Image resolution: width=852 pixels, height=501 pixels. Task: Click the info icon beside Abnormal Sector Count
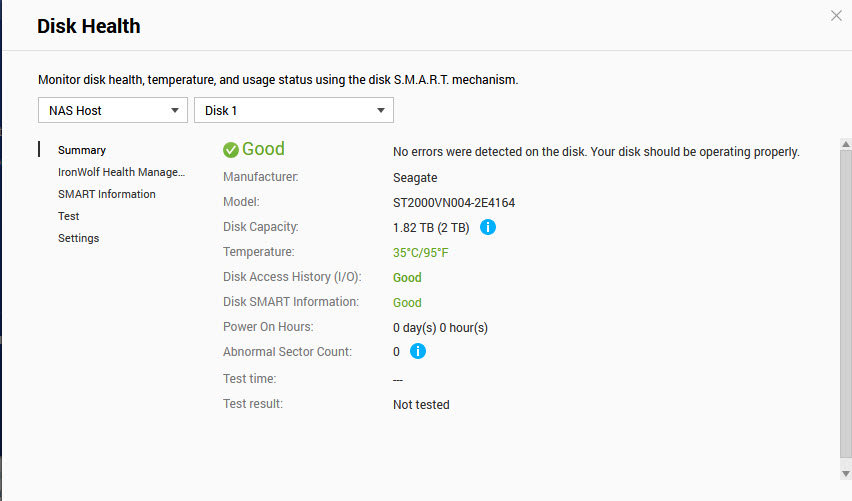tap(418, 351)
